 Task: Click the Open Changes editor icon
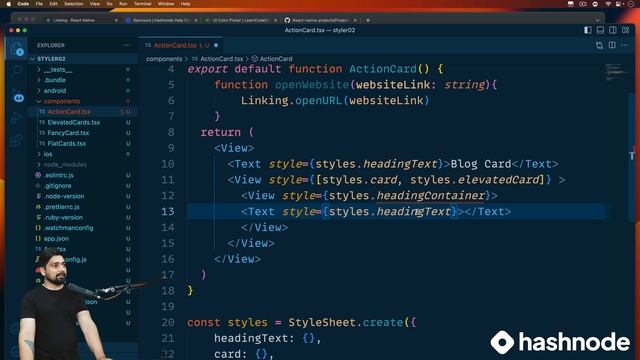599,45
